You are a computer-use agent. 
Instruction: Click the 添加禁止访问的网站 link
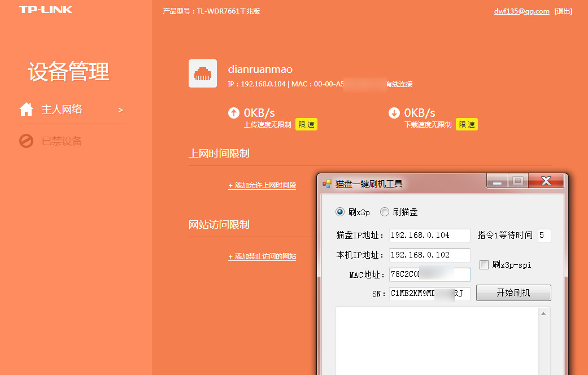[262, 256]
